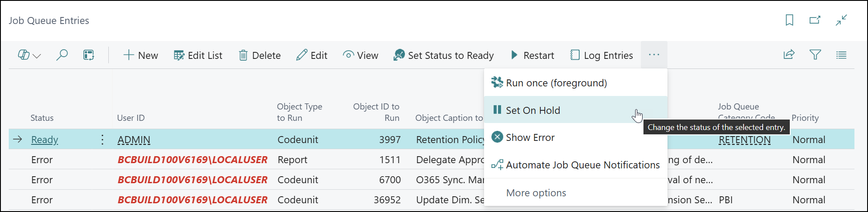Open page in new window icon
Screen dimensions: 868x212
(815, 20)
